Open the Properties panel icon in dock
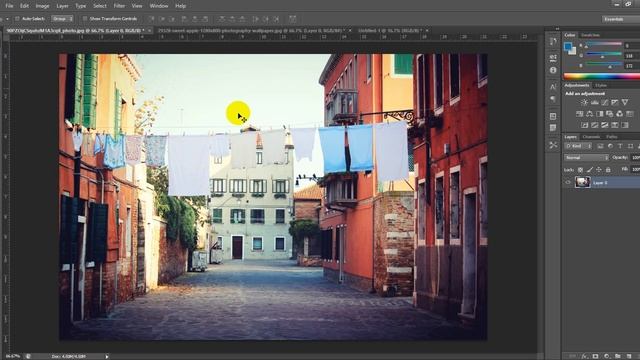640x360 pixels. click(553, 58)
